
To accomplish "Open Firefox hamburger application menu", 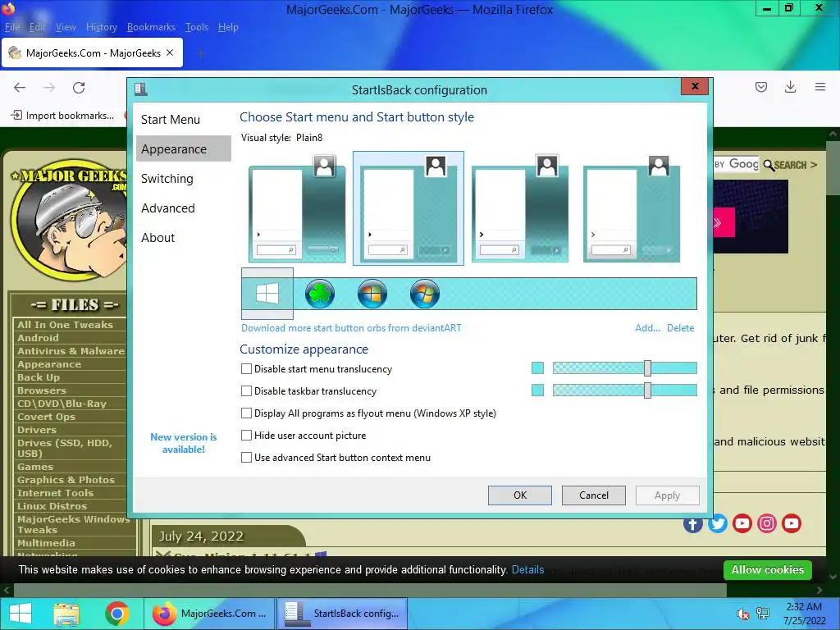I will (820, 87).
